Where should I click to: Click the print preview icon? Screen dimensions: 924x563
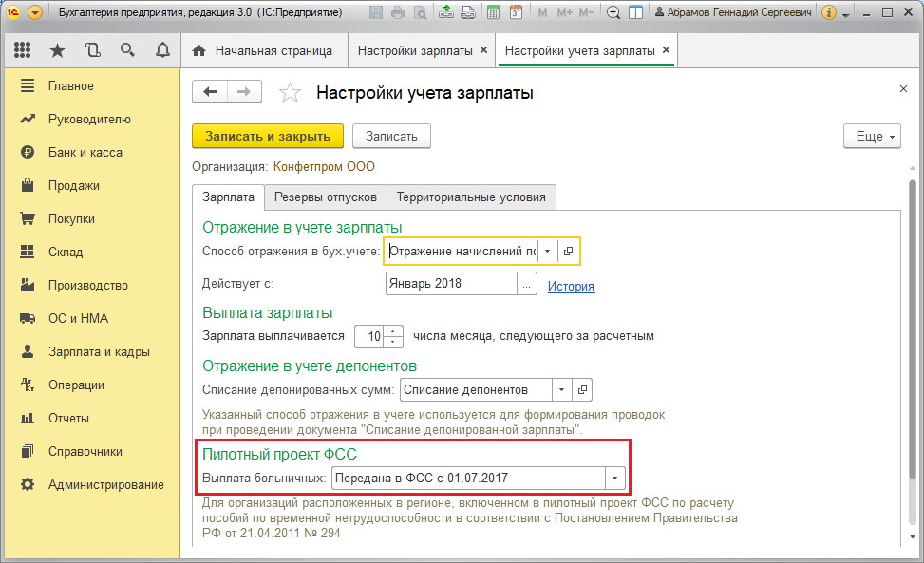coord(420,12)
